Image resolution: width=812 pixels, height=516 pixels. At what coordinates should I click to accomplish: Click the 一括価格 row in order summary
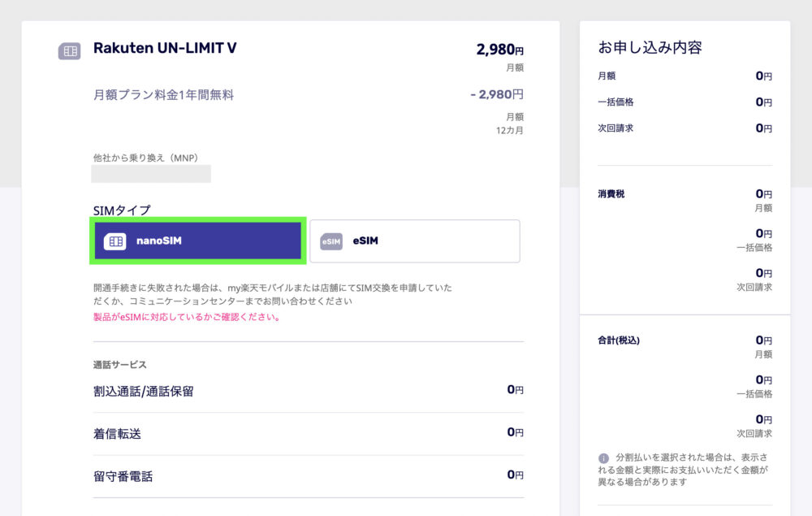pyautogui.click(x=685, y=102)
